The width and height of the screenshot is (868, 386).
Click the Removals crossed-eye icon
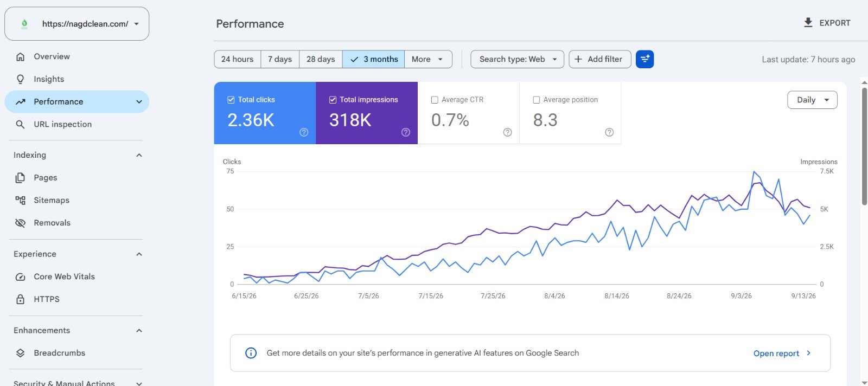point(20,223)
